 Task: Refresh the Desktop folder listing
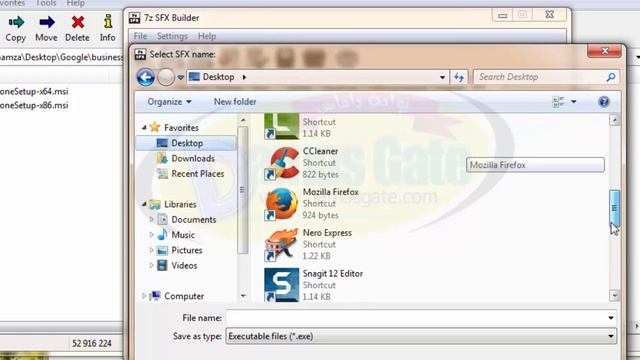tap(459, 77)
